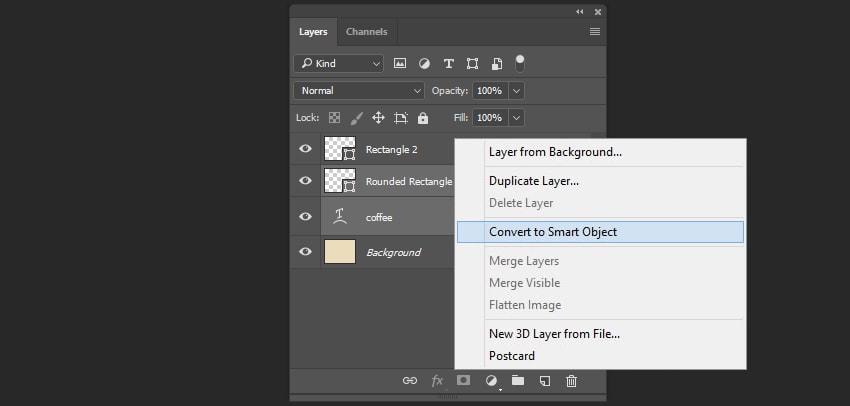Click the Fill 100% value field
The height and width of the screenshot is (406, 850).
point(490,118)
